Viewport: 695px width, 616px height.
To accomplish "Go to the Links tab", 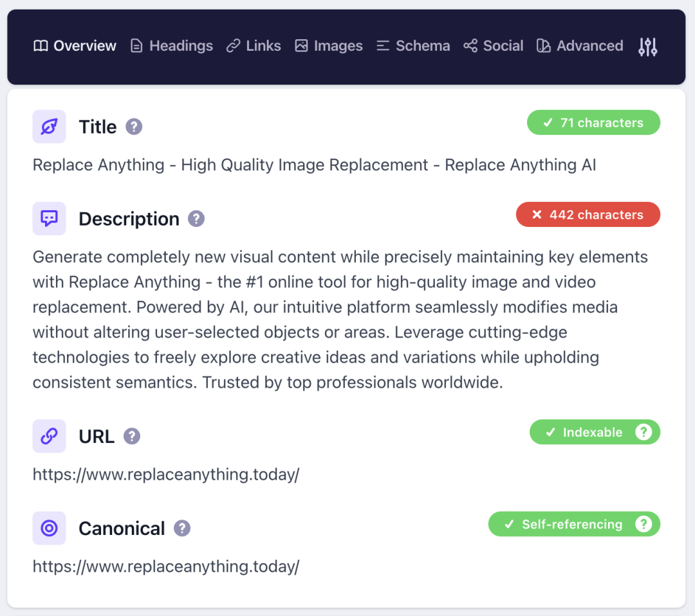I will click(x=254, y=46).
